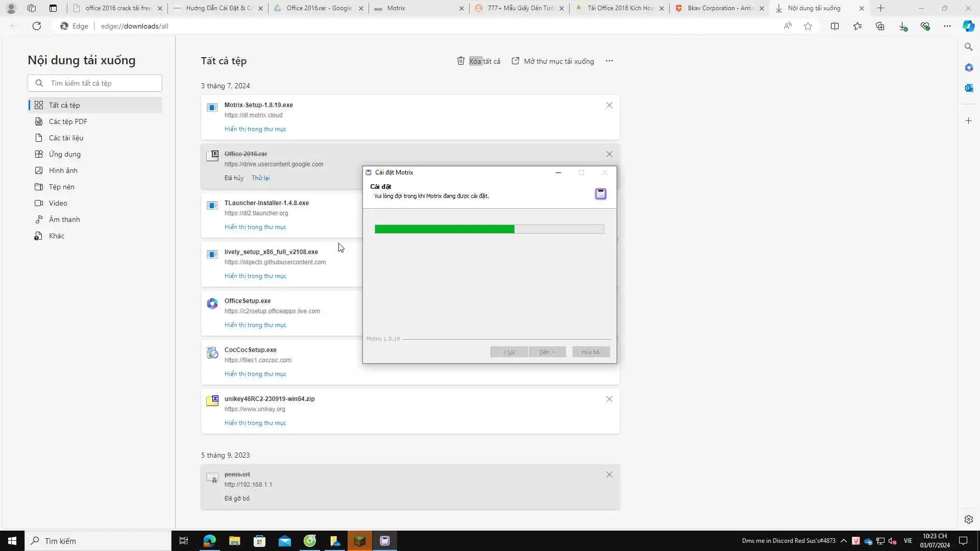Click the sidebar search icon
This screenshot has height=551, width=980.
pyautogui.click(x=968, y=47)
